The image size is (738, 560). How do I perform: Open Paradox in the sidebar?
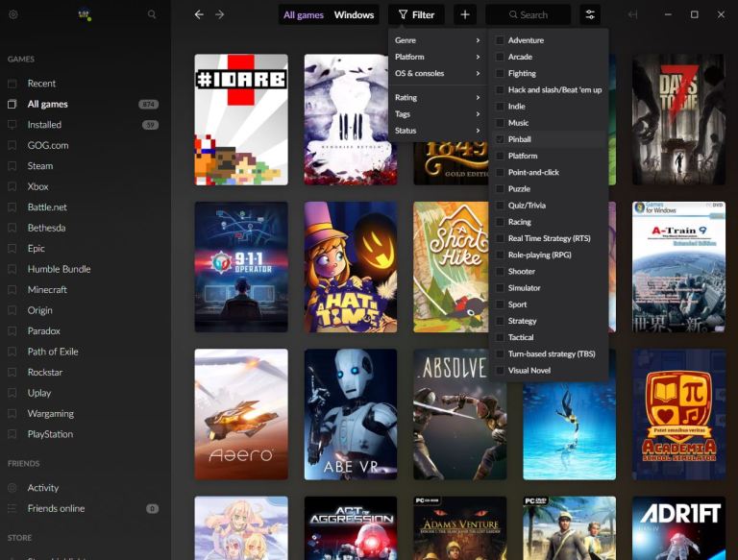coord(44,331)
